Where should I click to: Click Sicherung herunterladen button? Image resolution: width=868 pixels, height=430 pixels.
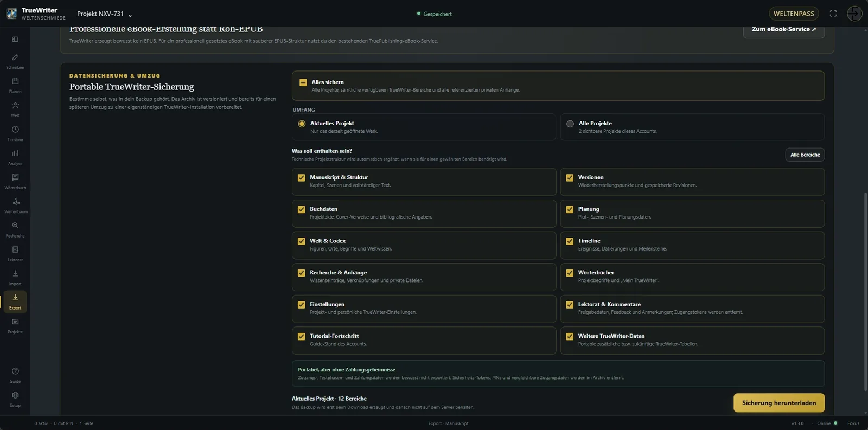pyautogui.click(x=779, y=403)
